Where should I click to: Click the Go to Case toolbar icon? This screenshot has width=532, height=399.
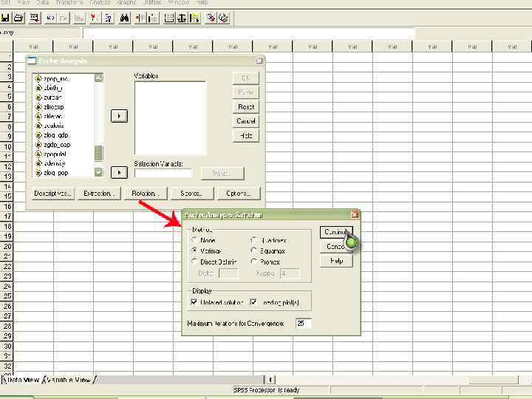[x=94, y=18]
